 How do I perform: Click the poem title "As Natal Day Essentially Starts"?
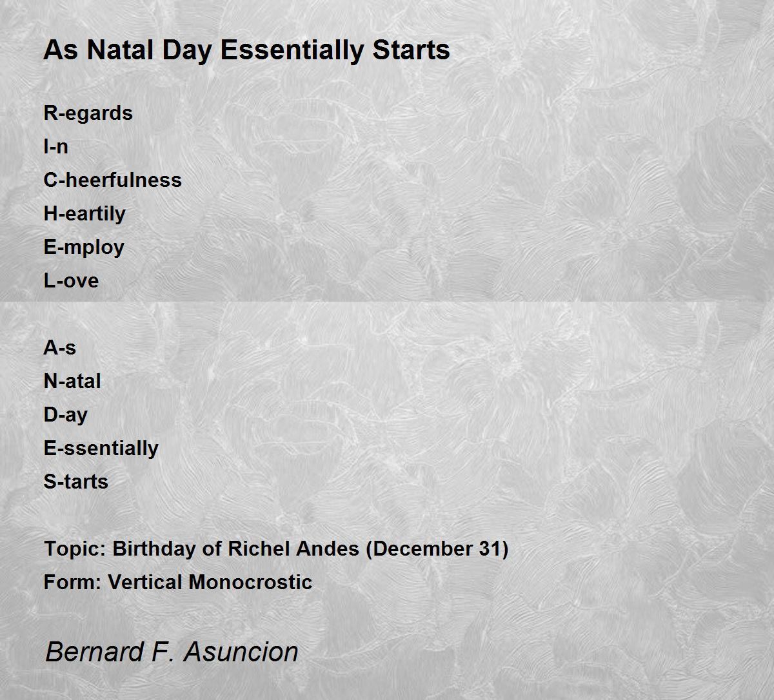(x=246, y=50)
